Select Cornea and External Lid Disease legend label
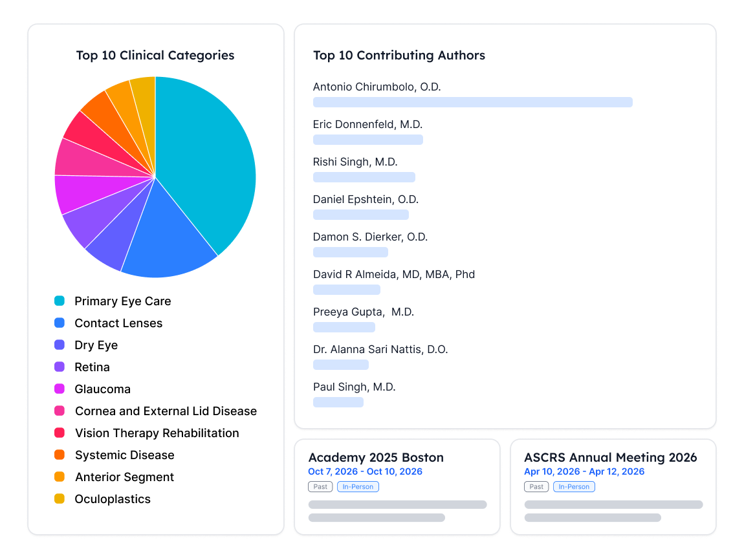The height and width of the screenshot is (560, 744). click(x=166, y=411)
